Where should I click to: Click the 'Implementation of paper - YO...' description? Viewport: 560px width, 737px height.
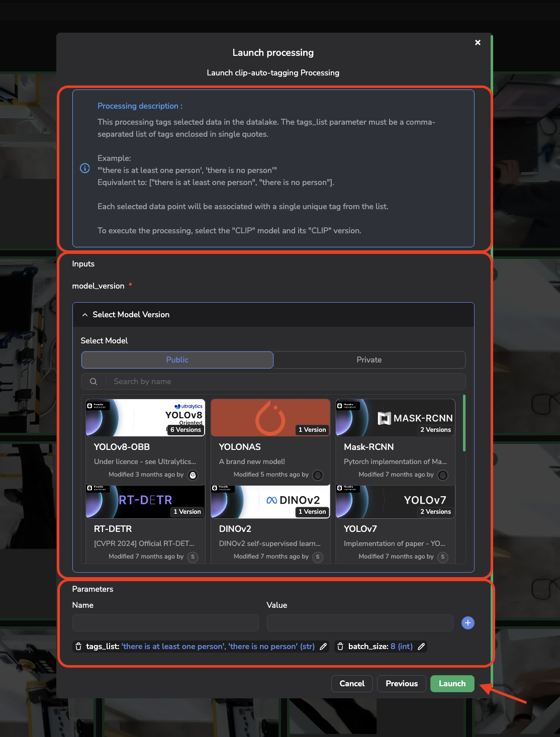pos(395,543)
